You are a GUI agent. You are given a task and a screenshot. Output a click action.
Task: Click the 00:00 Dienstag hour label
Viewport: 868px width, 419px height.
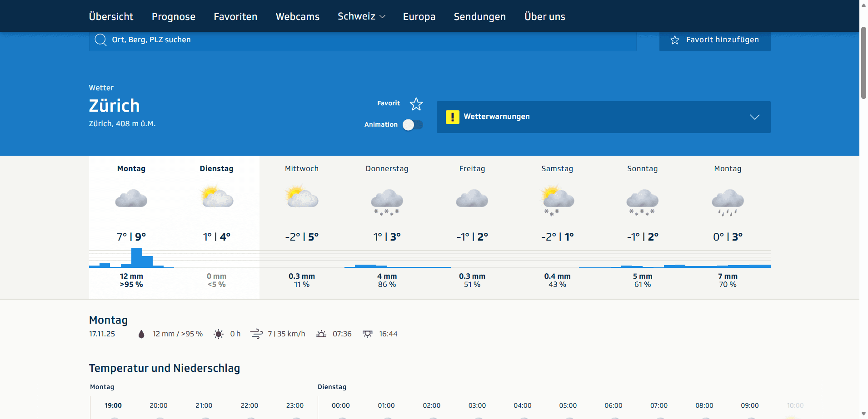341,405
